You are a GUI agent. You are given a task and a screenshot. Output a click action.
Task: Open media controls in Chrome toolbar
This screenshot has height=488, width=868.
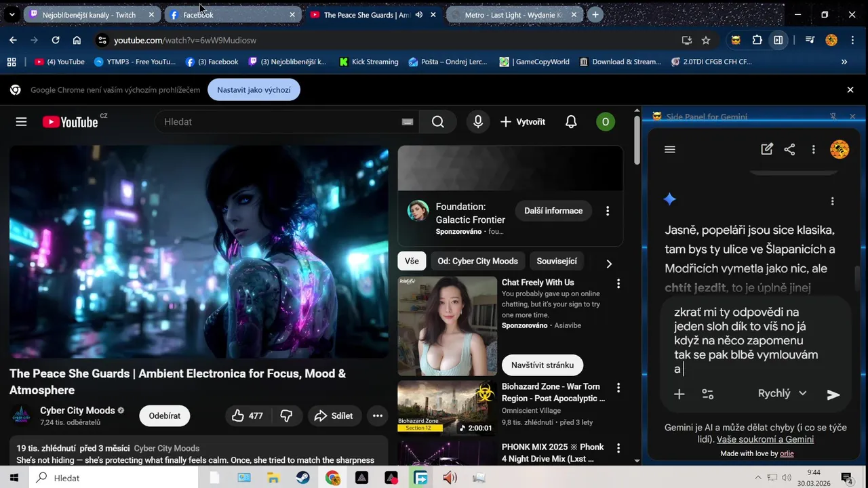tap(810, 40)
